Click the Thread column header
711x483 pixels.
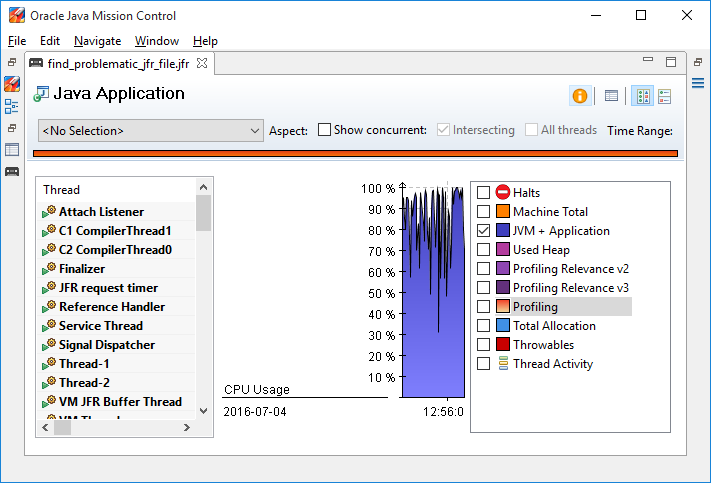pos(115,189)
